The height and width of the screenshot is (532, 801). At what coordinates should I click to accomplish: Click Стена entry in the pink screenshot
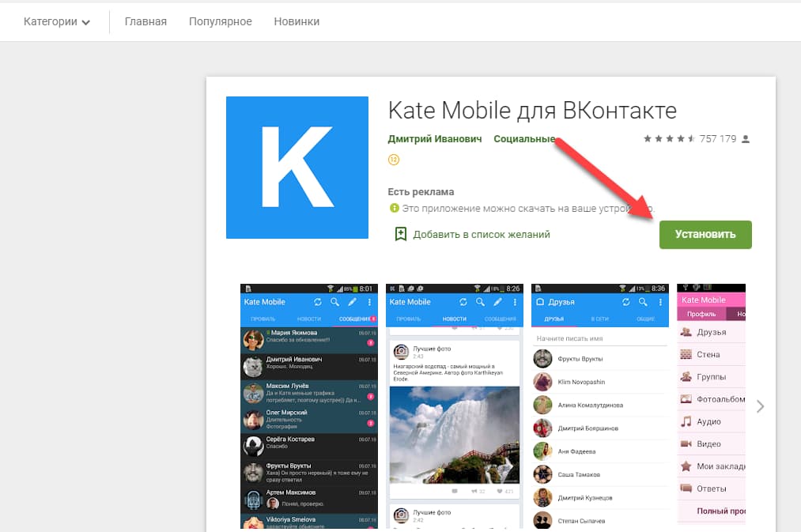coord(711,354)
